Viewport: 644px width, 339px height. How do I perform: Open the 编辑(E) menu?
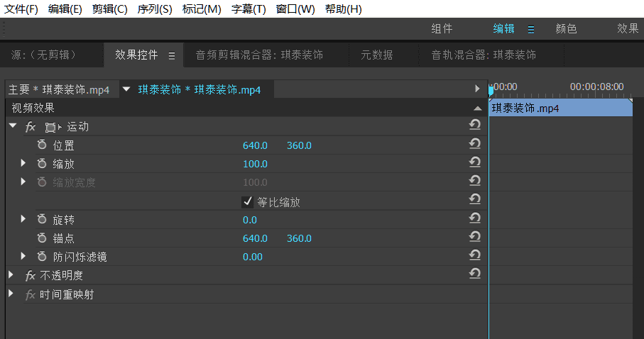pyautogui.click(x=65, y=9)
